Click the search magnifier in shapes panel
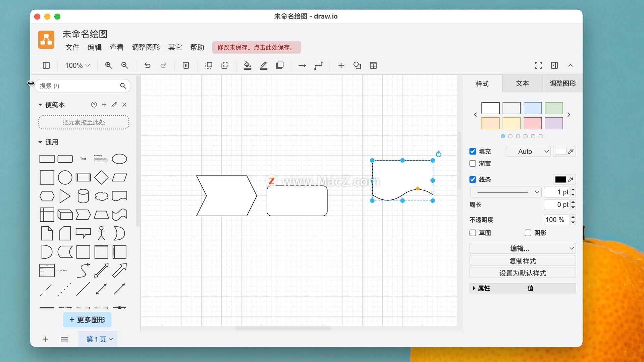The width and height of the screenshot is (644, 362). (123, 86)
